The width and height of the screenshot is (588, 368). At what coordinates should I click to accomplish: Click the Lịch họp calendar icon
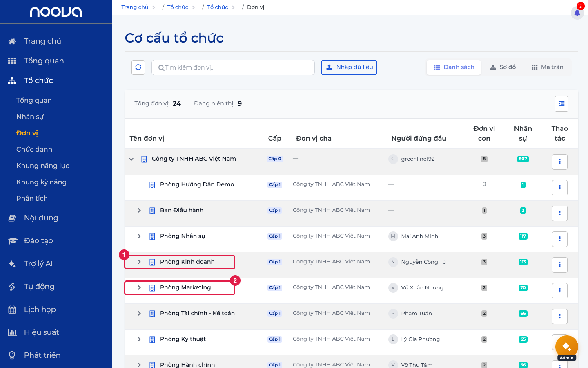pos(12,310)
